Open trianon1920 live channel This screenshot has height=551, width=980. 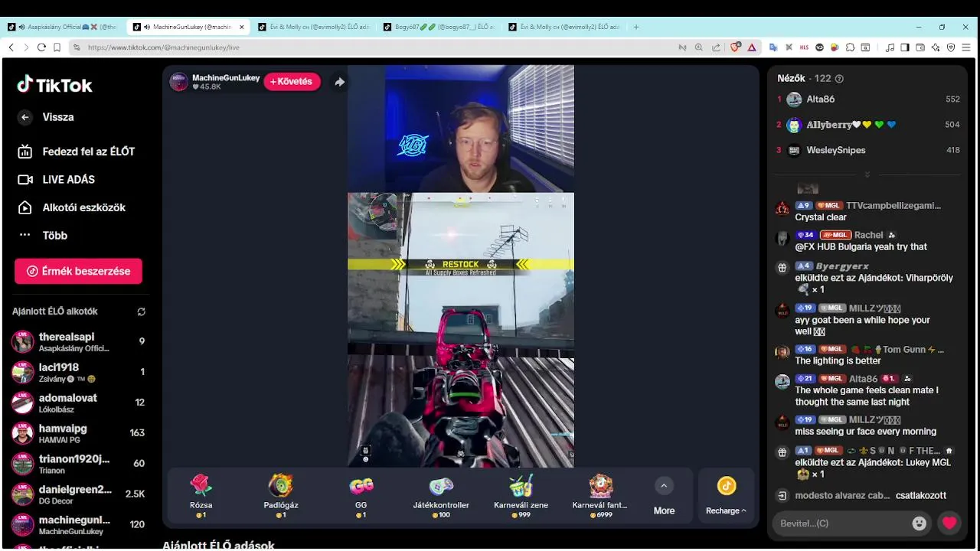(x=78, y=464)
